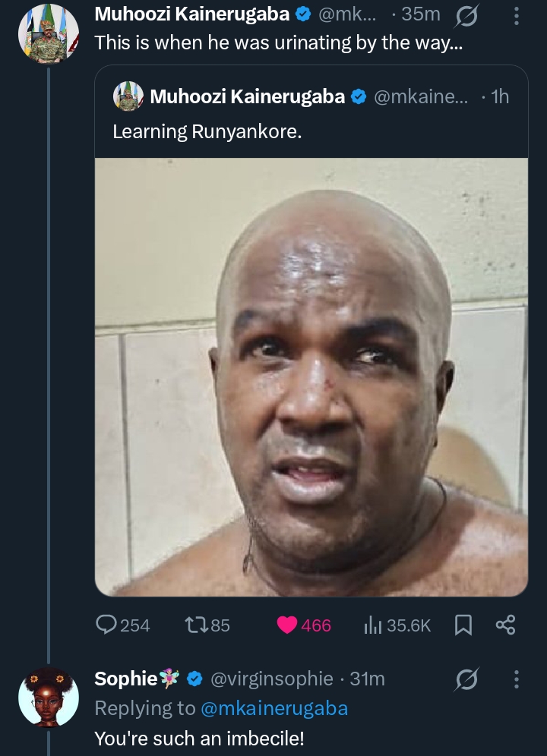Image resolution: width=547 pixels, height=756 pixels.
Task: Click the crossed-circle icon on Muhoozi's tweet
Action: pos(466,17)
